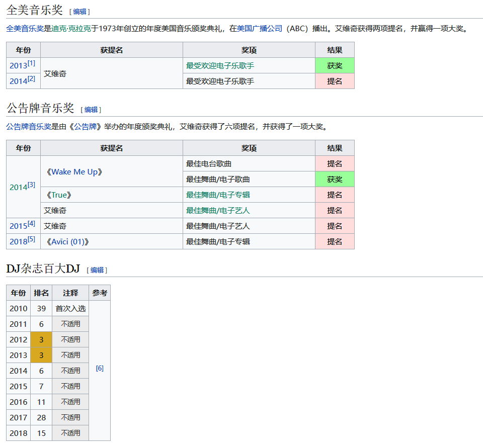Click the 最佳舞曲/电子歌曲 award cell
The image size is (483, 448).
[249, 179]
